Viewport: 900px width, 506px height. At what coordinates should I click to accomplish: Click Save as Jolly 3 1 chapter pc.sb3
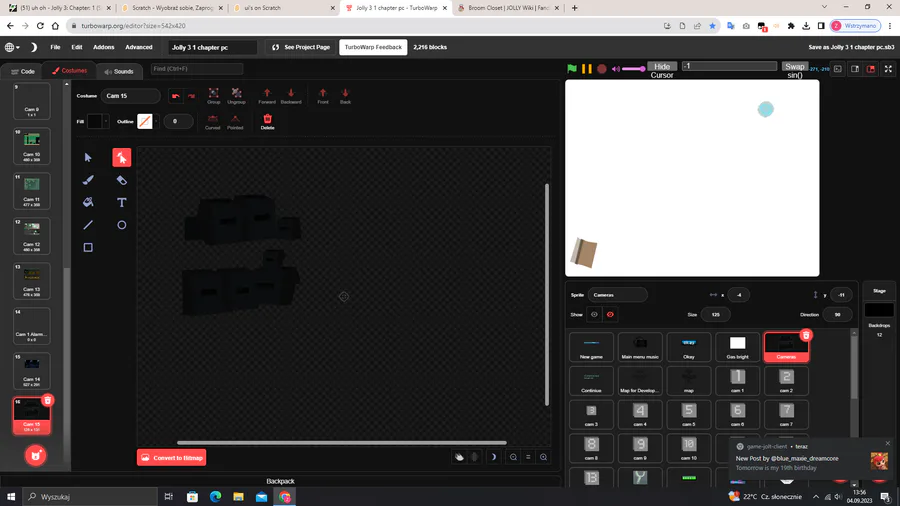coord(851,47)
